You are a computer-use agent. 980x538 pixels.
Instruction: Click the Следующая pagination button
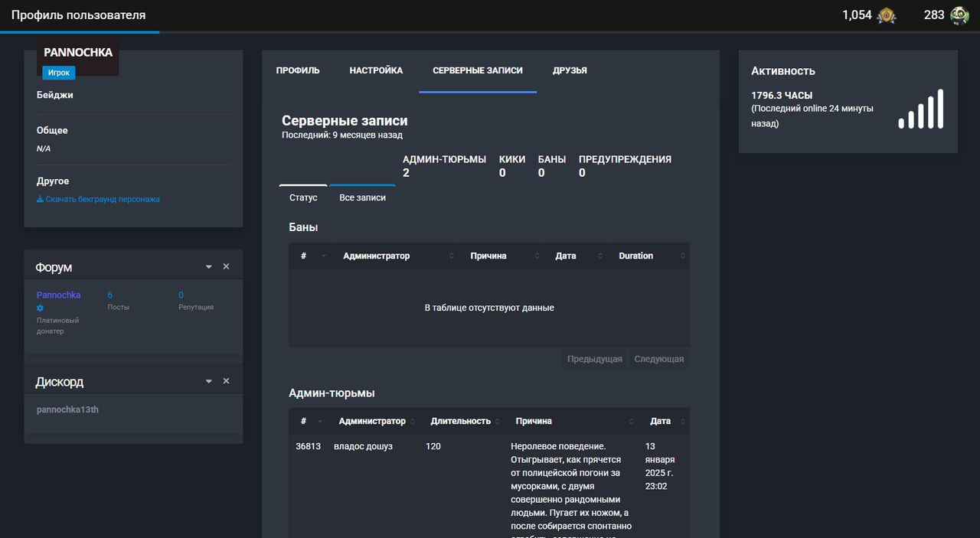(x=659, y=359)
